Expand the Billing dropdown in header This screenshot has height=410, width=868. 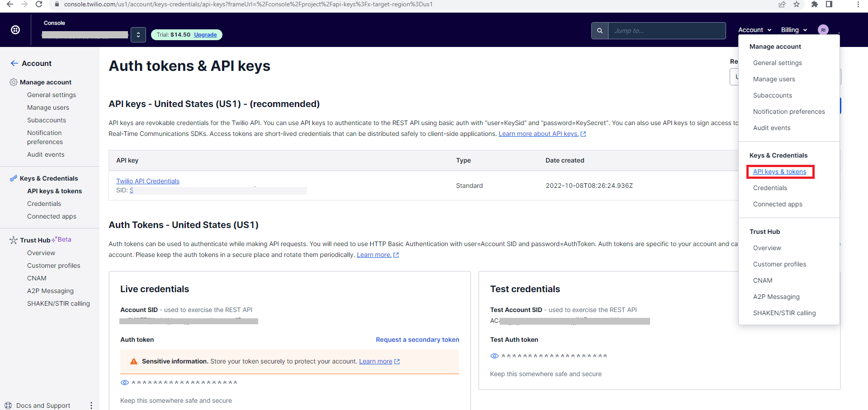coord(794,30)
